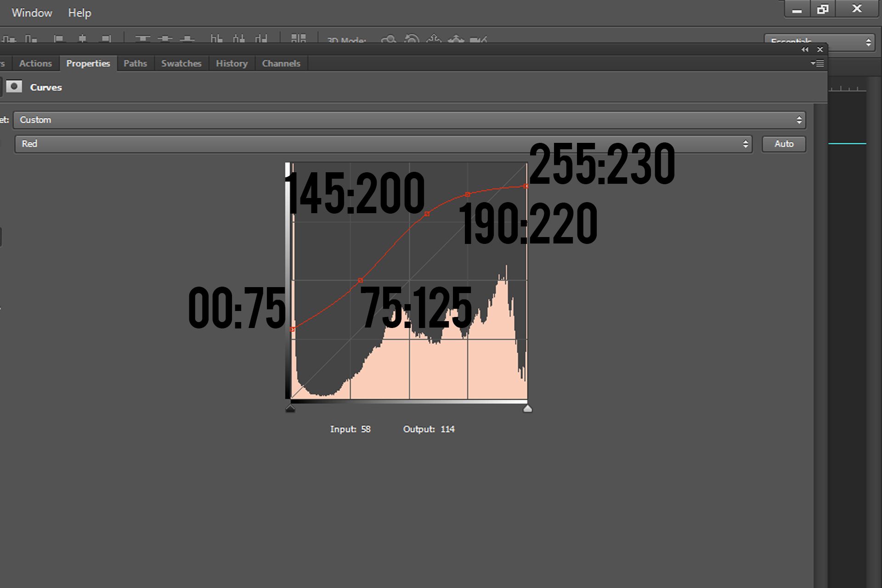Open the Essentials workspace dropdown
This screenshot has width=882, height=588.
click(x=819, y=41)
